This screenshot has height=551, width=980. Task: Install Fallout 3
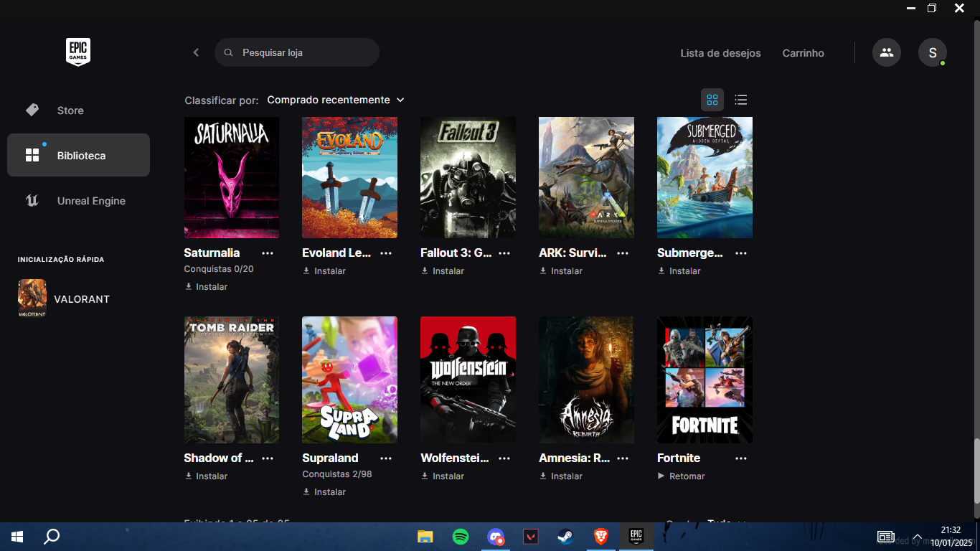[443, 271]
